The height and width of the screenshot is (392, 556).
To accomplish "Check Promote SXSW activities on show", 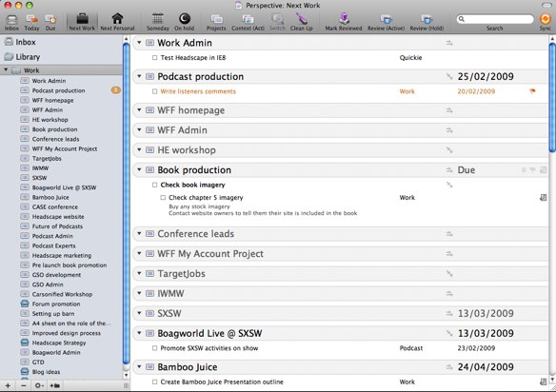I will [154, 348].
